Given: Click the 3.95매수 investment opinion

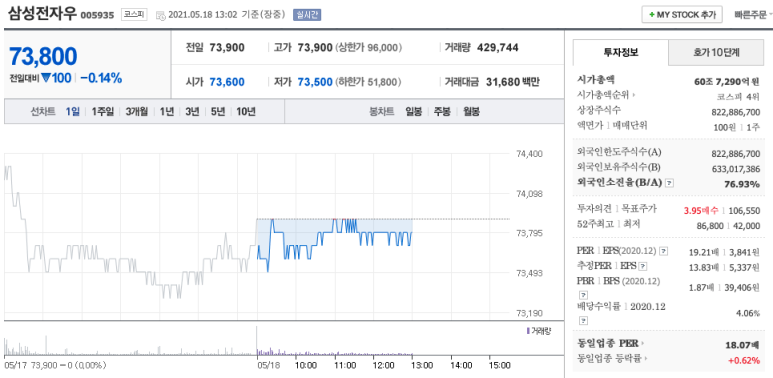Looking at the screenshot, I should coord(701,210).
